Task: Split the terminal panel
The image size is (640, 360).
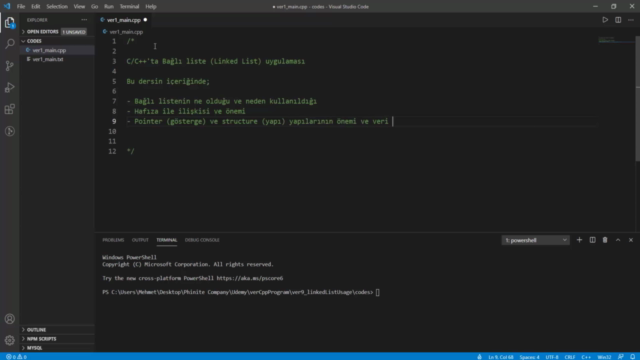Action: point(592,240)
